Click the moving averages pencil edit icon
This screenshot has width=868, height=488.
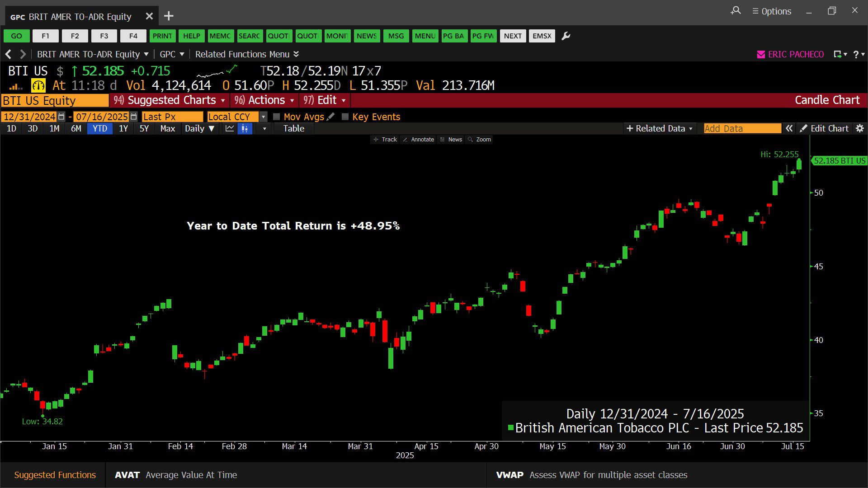[x=331, y=117]
